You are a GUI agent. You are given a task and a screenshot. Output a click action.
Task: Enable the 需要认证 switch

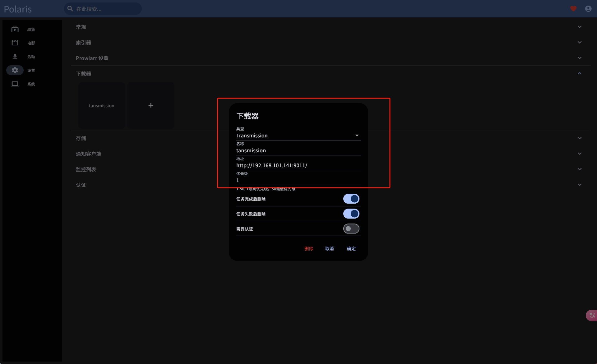(x=351, y=229)
